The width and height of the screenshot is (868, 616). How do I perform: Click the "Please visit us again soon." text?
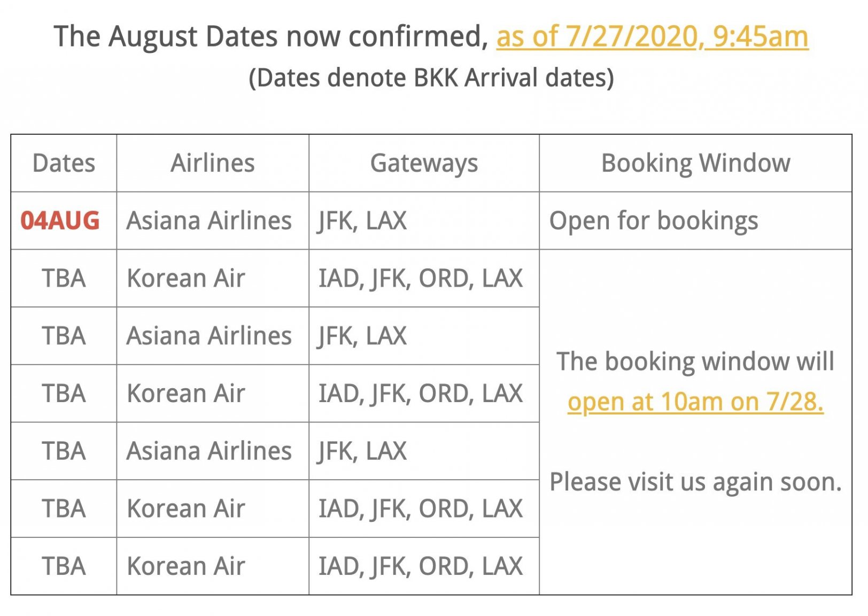point(695,482)
